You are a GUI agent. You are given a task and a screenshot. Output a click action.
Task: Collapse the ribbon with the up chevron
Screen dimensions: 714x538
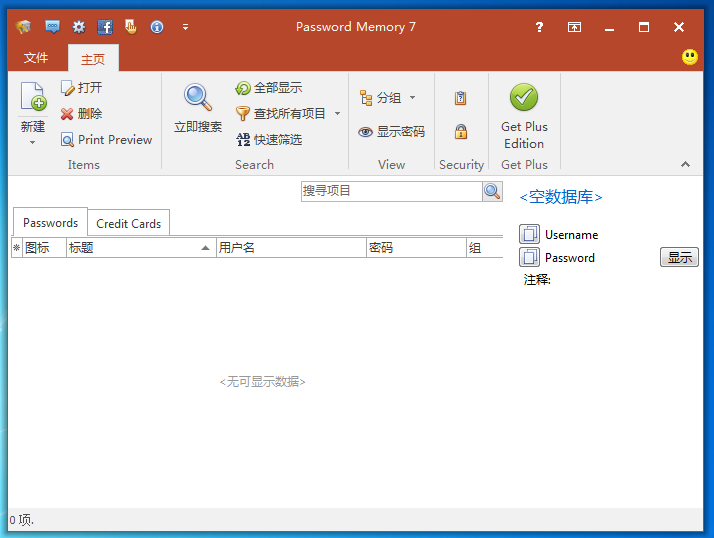click(685, 164)
